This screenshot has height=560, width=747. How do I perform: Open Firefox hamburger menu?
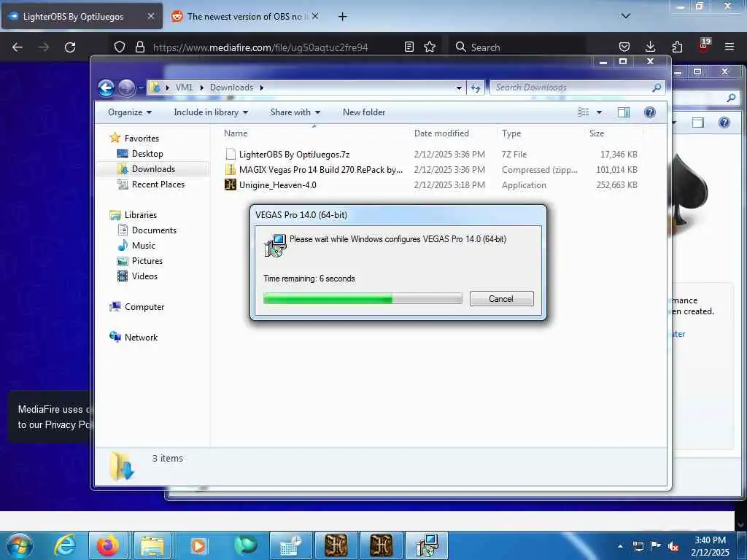pyautogui.click(x=729, y=47)
